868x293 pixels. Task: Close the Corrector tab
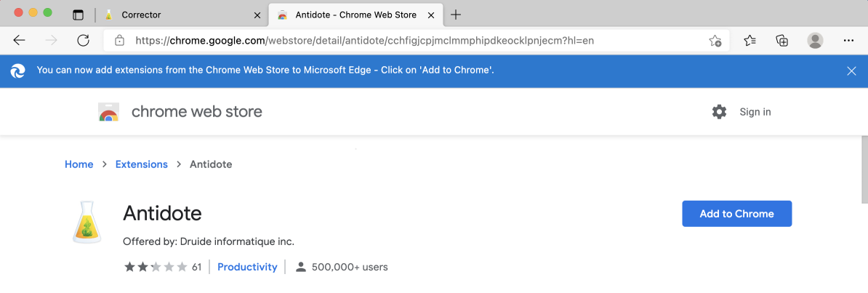(257, 15)
